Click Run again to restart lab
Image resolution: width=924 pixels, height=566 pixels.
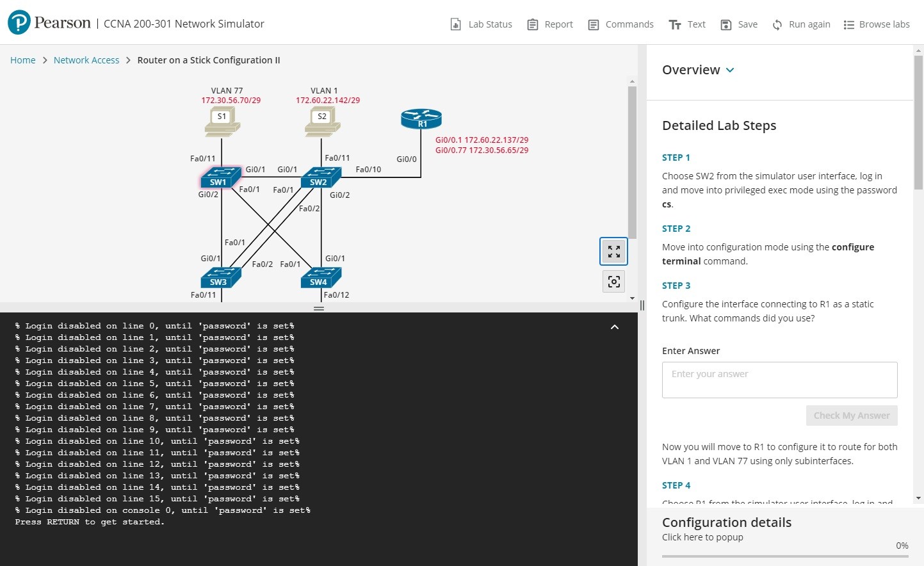coord(801,24)
